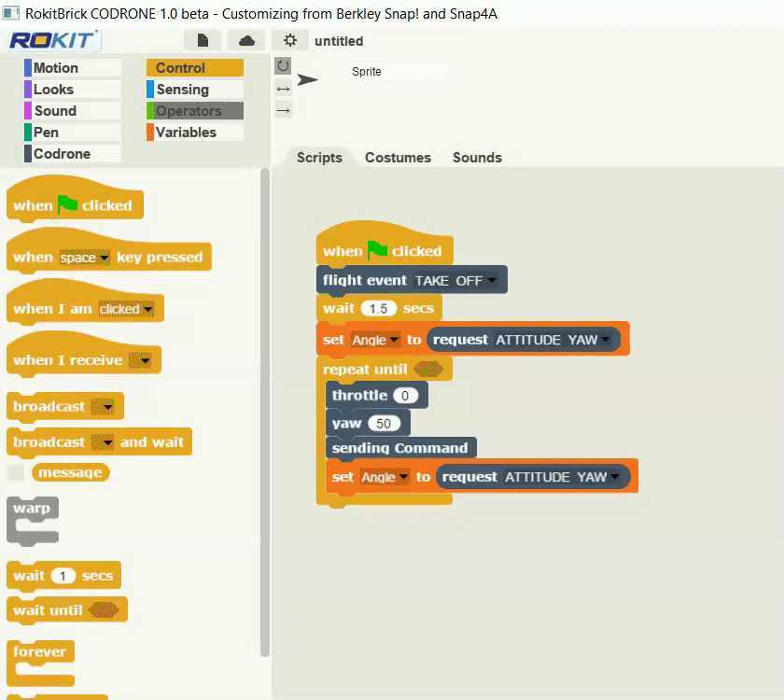This screenshot has height=700, width=784.
Task: Open the Operators block category
Action: pos(195,111)
